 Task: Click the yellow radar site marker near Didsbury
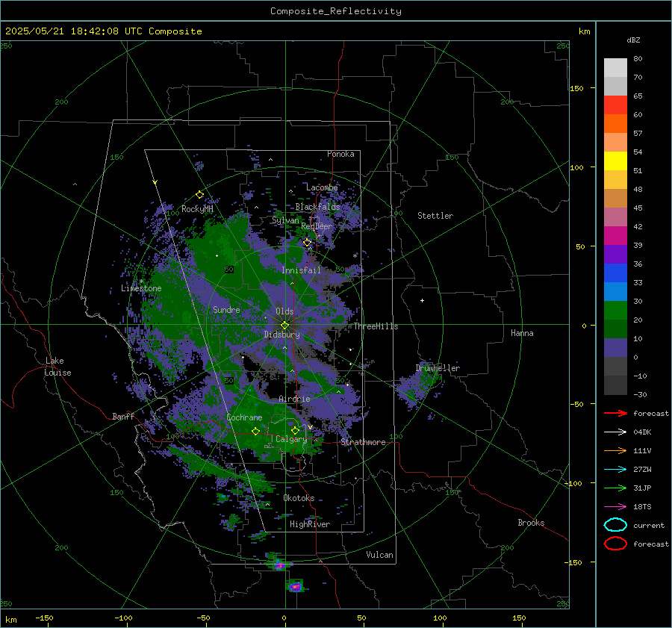click(x=285, y=325)
